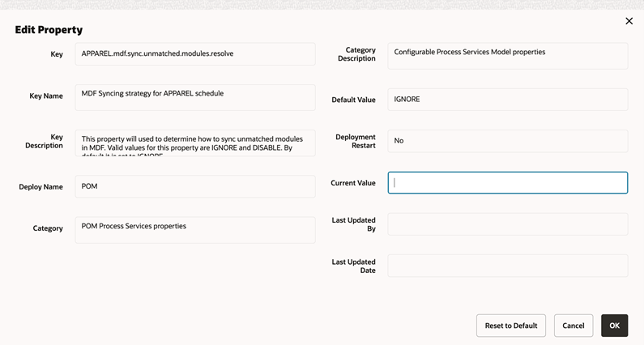The width and height of the screenshot is (644, 345).
Task: Click the Cancel button
Action: point(573,326)
